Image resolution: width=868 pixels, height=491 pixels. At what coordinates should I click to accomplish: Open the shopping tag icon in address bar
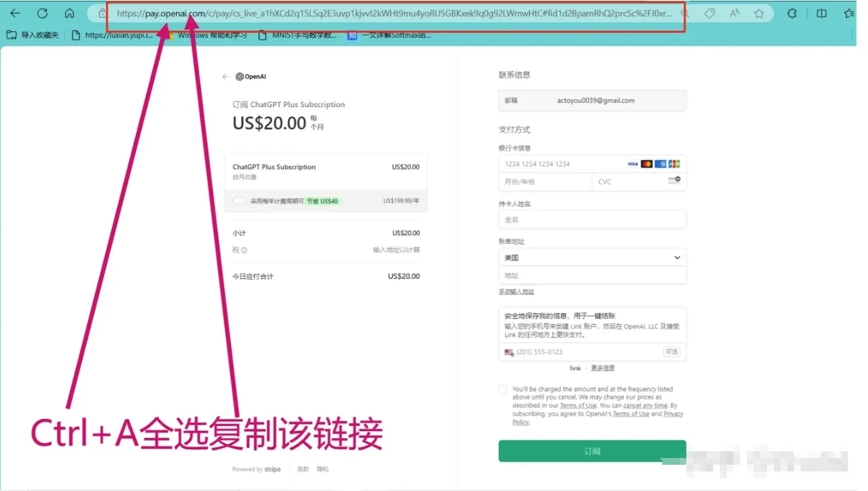[x=710, y=13]
